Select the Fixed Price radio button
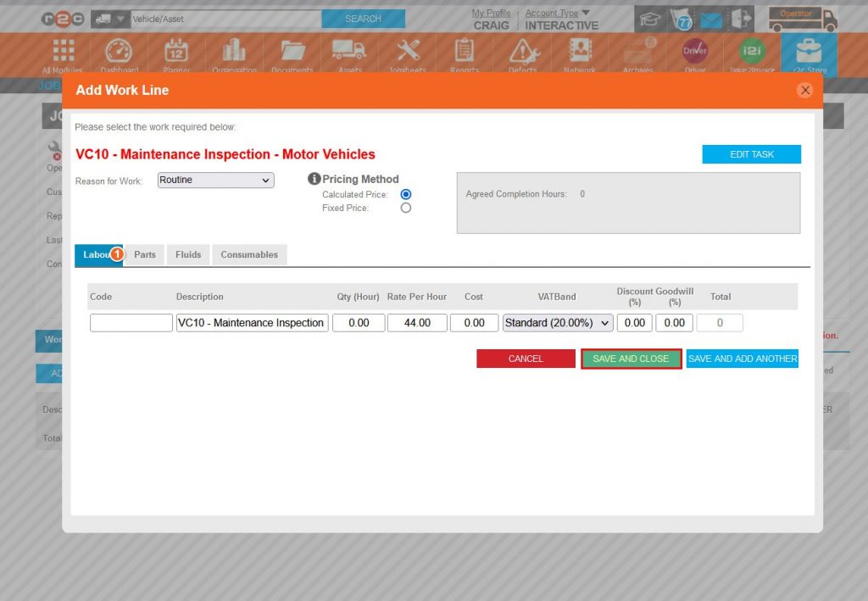868x601 pixels. tap(405, 208)
